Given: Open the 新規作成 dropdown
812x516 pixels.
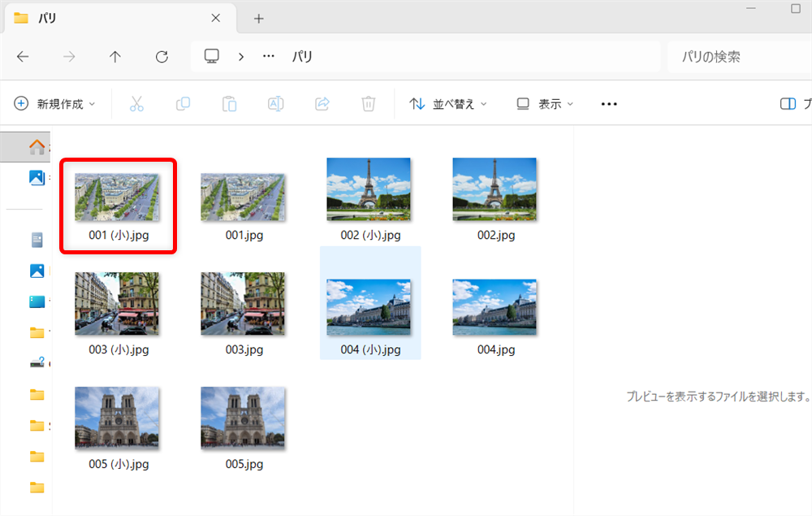Looking at the screenshot, I should click(53, 103).
